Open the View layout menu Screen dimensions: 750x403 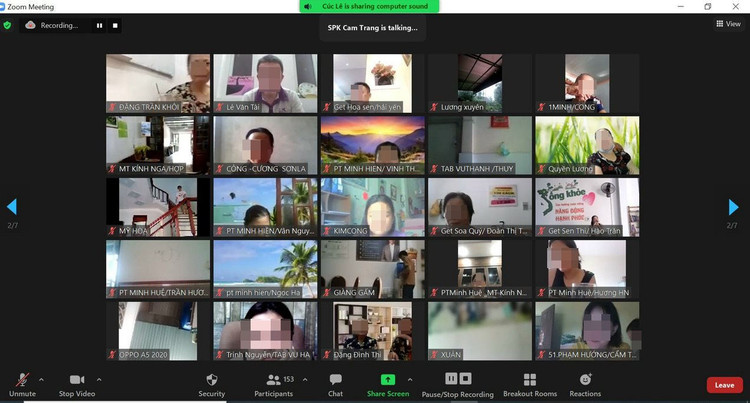[728, 23]
